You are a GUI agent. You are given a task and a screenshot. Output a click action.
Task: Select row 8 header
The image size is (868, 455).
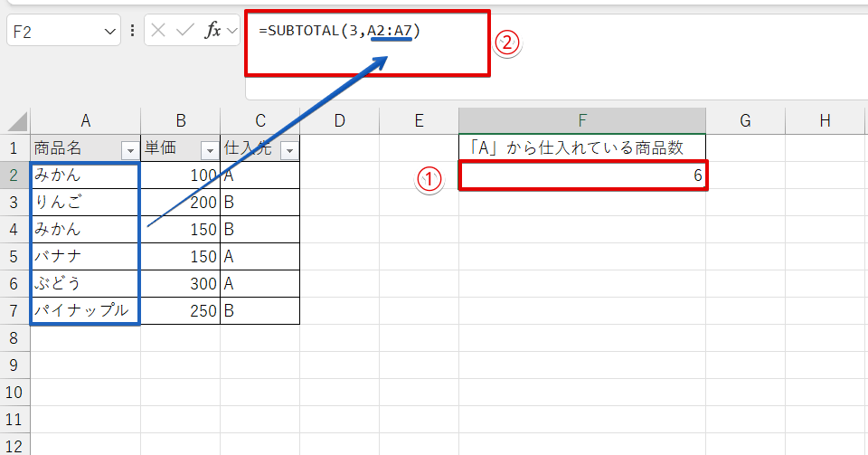click(14, 338)
